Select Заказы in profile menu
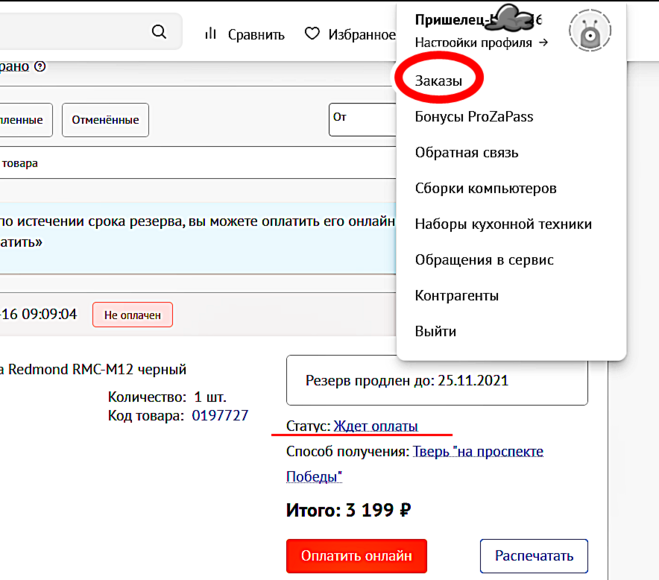Viewport: 659px width, 580px height. coord(438,80)
